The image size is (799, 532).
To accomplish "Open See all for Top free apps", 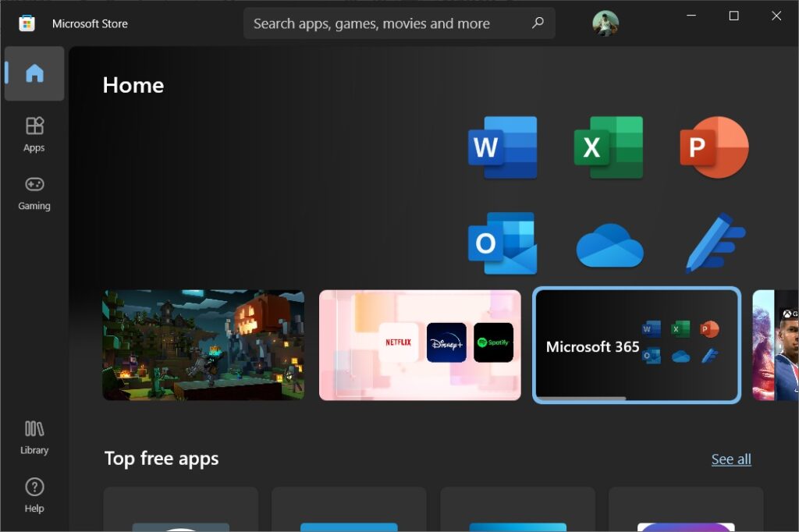I will point(730,459).
